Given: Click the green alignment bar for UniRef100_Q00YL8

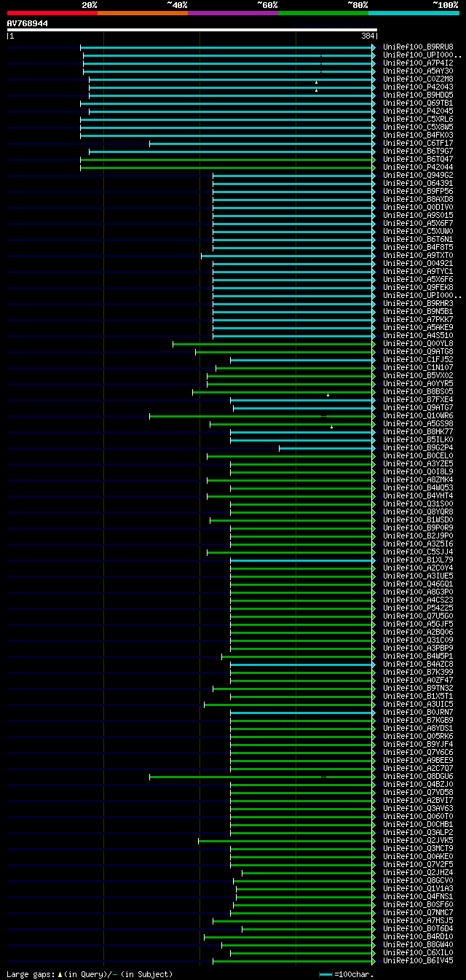Looking at the screenshot, I should coord(273,344).
